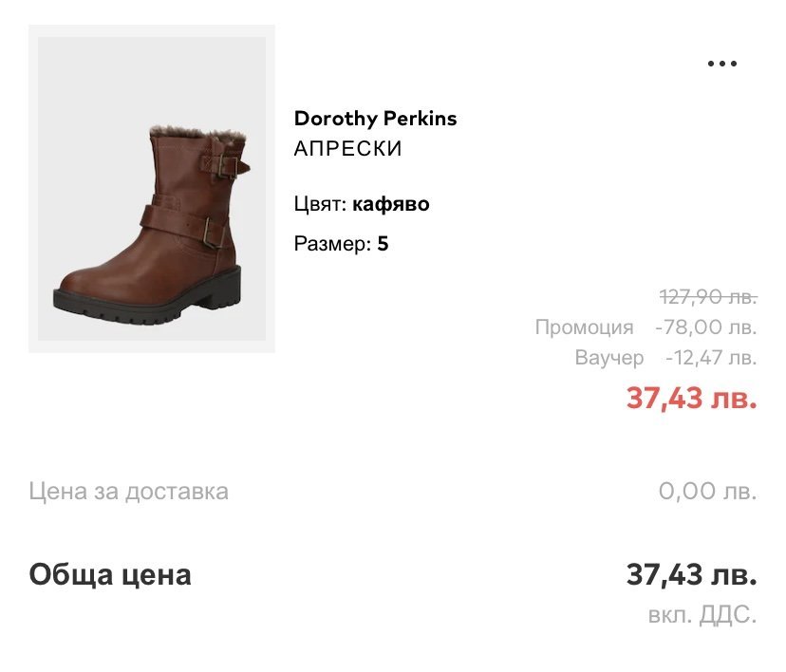Click the bold black total 37,43 лв.
Screen dimensions: 786x672
(x=691, y=574)
